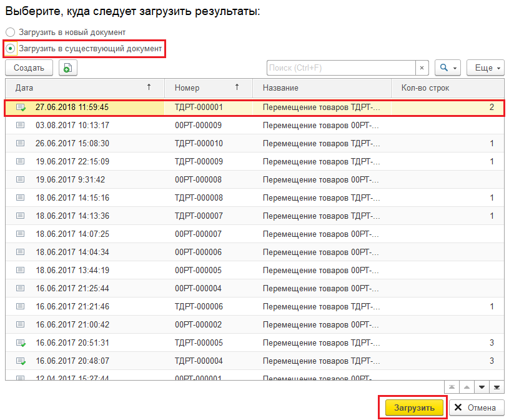Click row count value 2 in first row
509x420 pixels.
click(492, 107)
